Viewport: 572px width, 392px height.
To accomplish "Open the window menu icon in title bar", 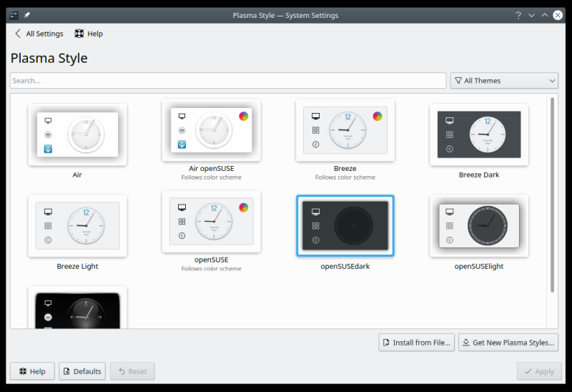I will pyautogui.click(x=14, y=15).
